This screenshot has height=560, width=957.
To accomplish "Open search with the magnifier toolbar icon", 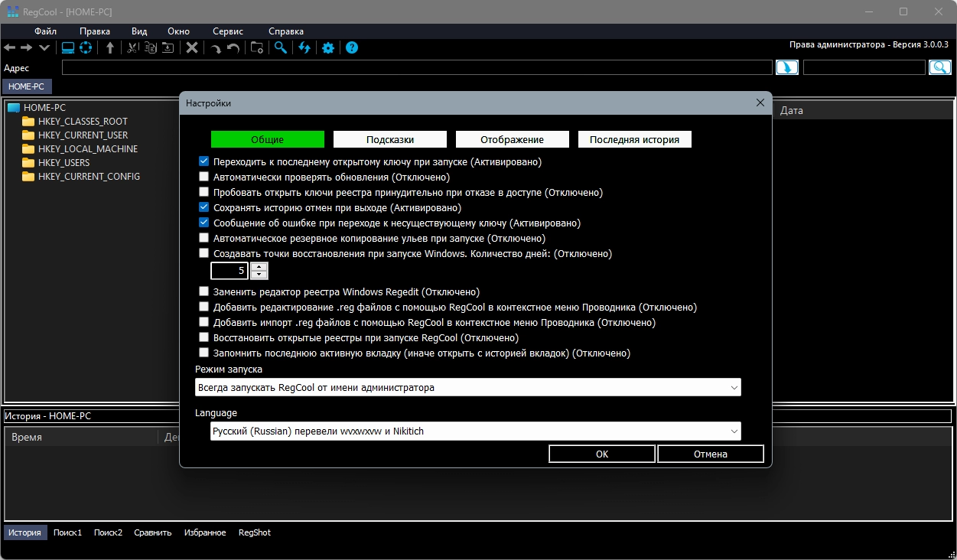I will coord(281,48).
